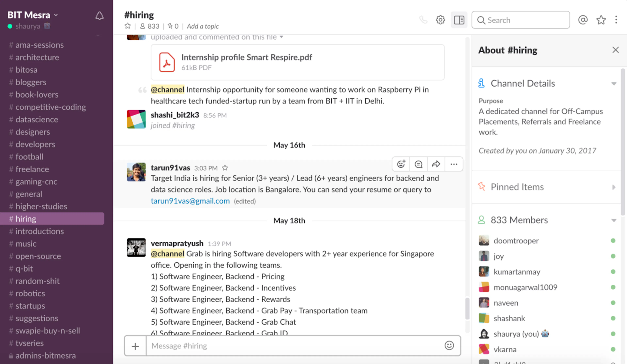Open notification bell preferences

tap(99, 16)
